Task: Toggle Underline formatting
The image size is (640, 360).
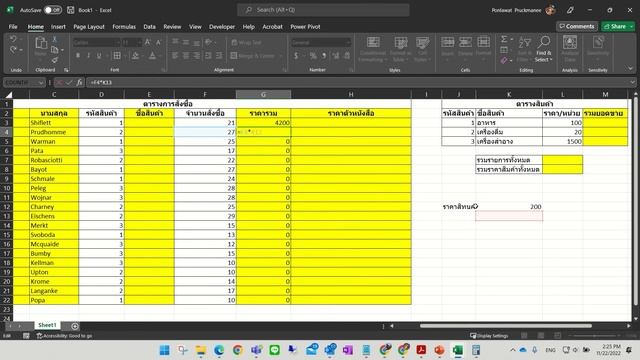Action: point(99,56)
